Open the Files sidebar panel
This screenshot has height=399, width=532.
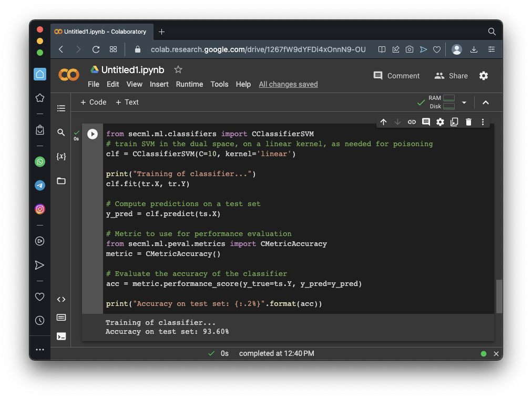click(x=62, y=181)
